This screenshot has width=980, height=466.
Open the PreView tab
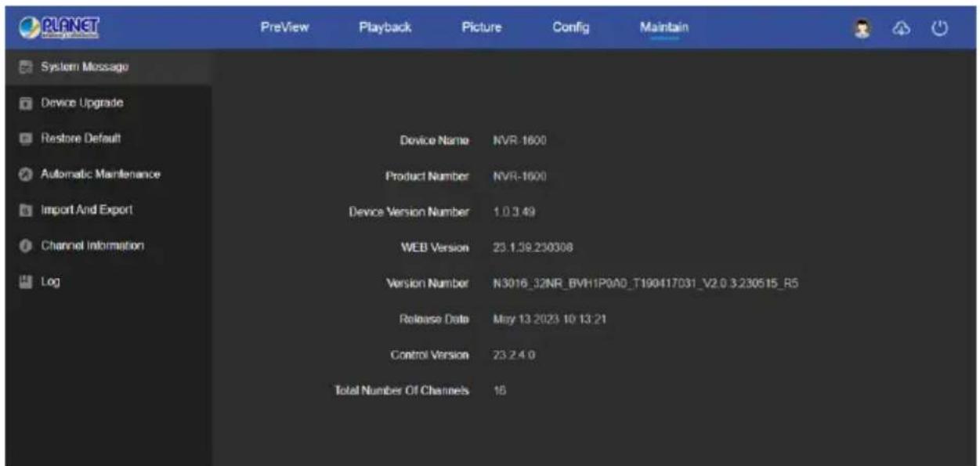(284, 27)
